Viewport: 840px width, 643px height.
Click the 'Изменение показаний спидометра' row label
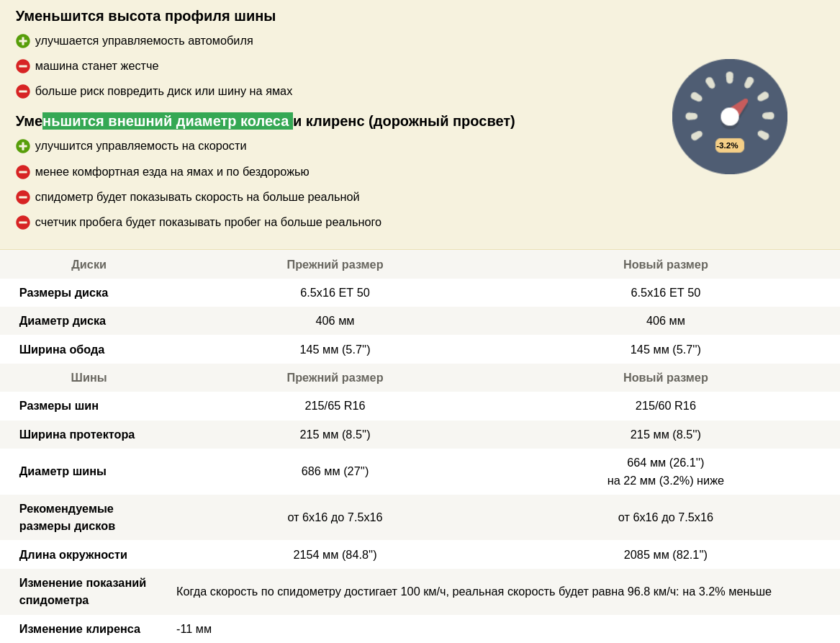point(83,592)
